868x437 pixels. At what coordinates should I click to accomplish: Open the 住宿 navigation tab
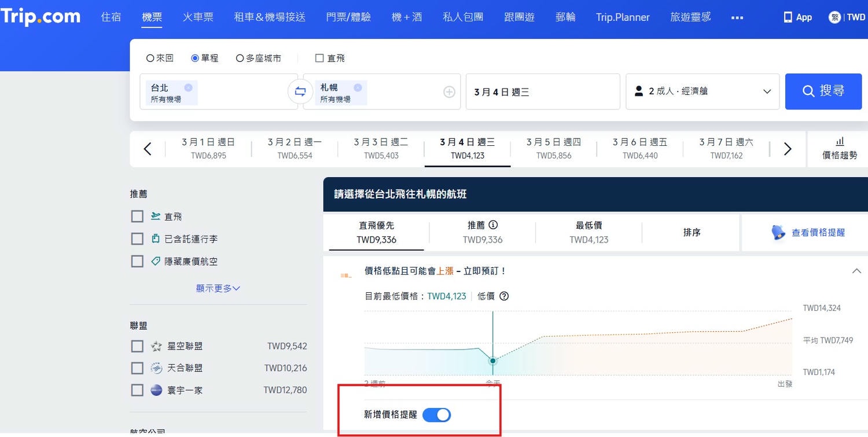point(111,17)
